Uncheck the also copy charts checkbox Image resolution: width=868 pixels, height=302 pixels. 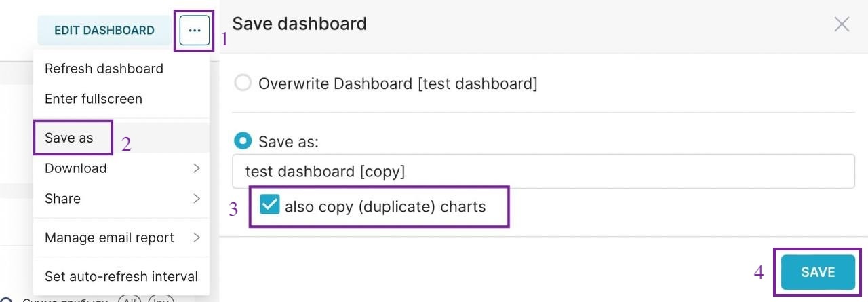coord(270,206)
